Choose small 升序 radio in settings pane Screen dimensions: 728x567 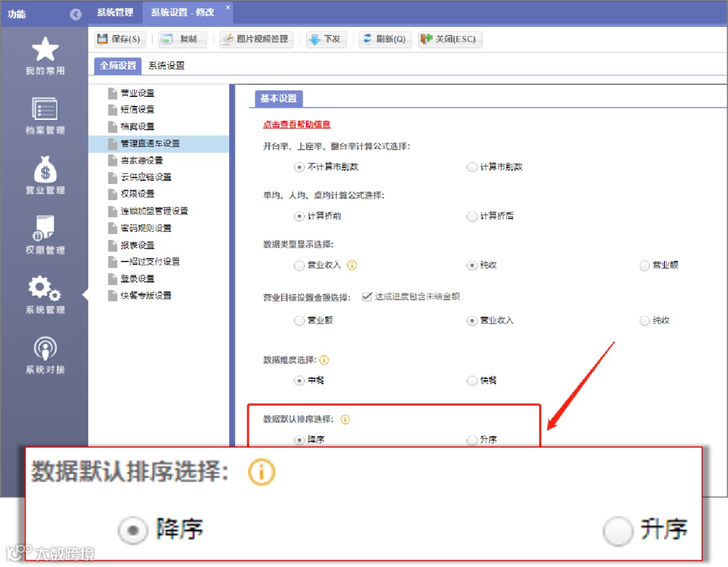coord(472,440)
